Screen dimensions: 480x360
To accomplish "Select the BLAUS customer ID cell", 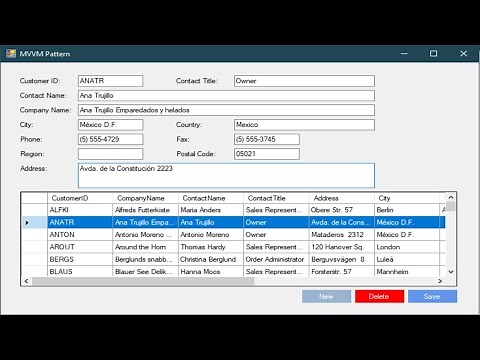I will (80, 271).
